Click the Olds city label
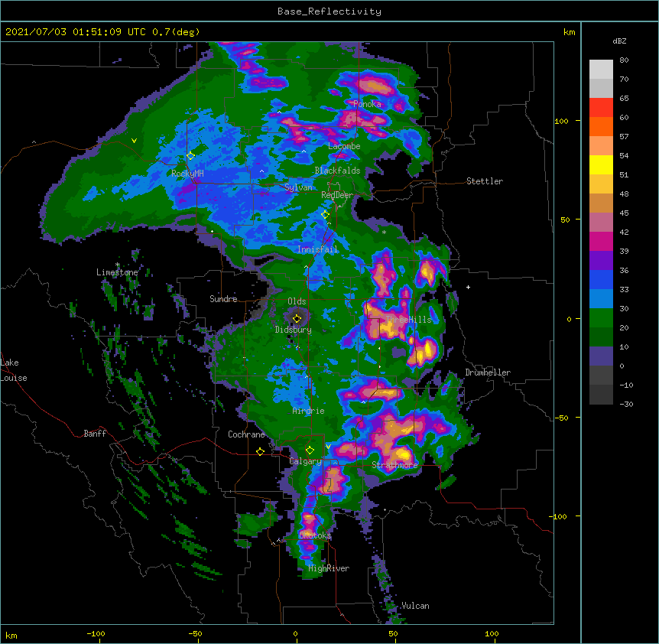Screen dimensions: 659x644 [297, 301]
